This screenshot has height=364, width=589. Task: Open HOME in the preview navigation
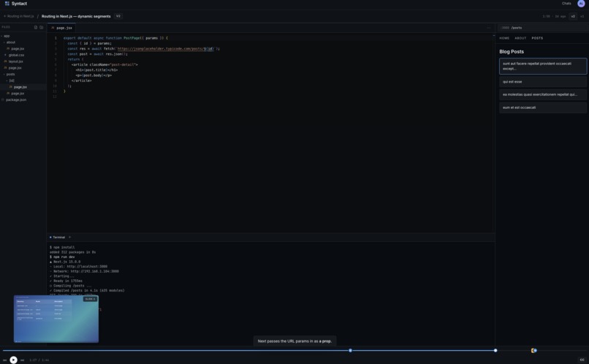click(504, 38)
